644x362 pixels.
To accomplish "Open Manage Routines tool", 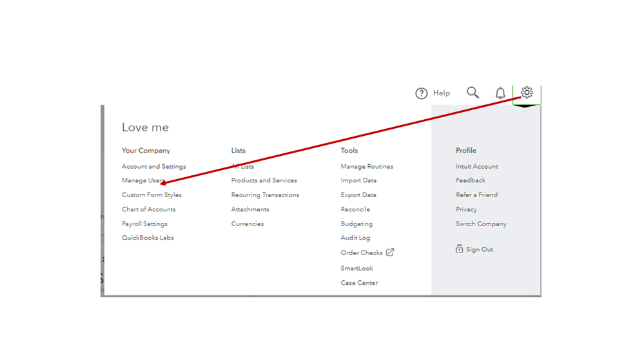I will point(367,167).
